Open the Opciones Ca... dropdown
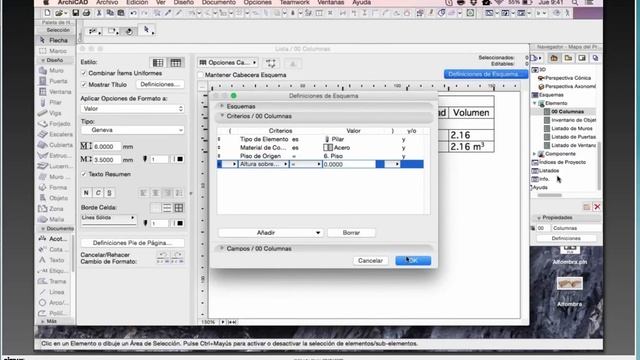This screenshot has width=640, height=360. (x=228, y=63)
